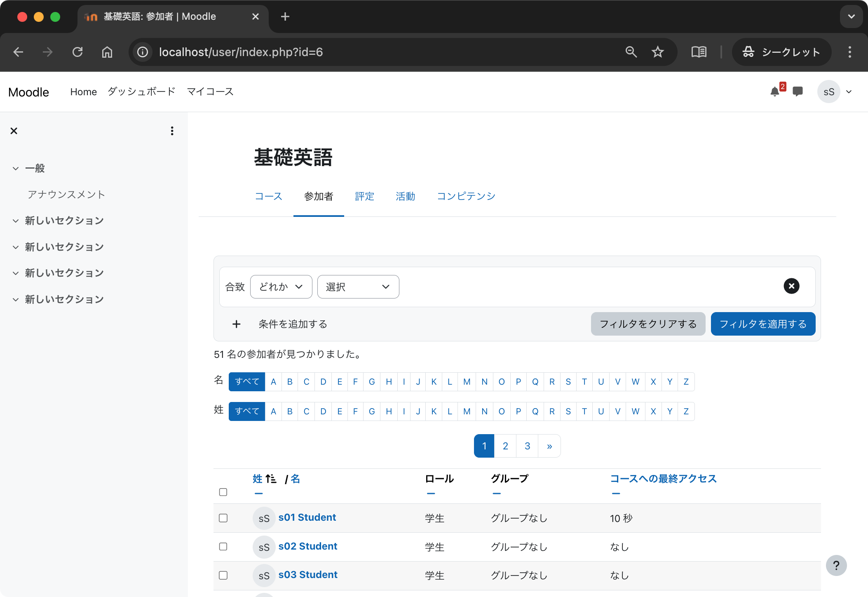This screenshot has width=868, height=597.
Task: Open the notifications bell
Action: click(775, 92)
